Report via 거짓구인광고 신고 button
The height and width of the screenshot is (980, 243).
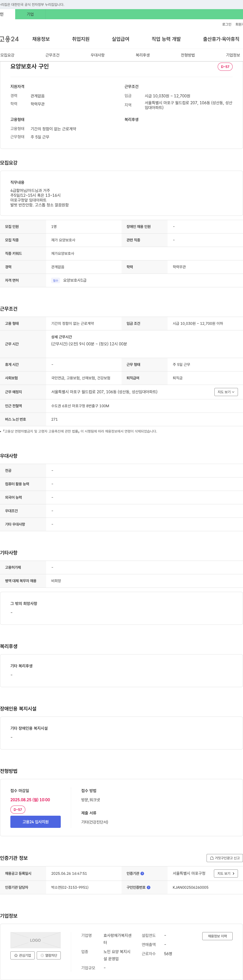coord(225,858)
